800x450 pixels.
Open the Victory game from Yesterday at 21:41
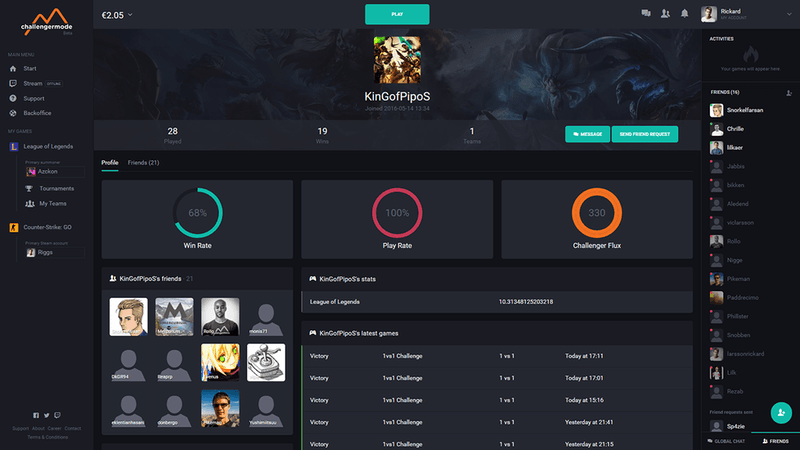(x=497, y=422)
